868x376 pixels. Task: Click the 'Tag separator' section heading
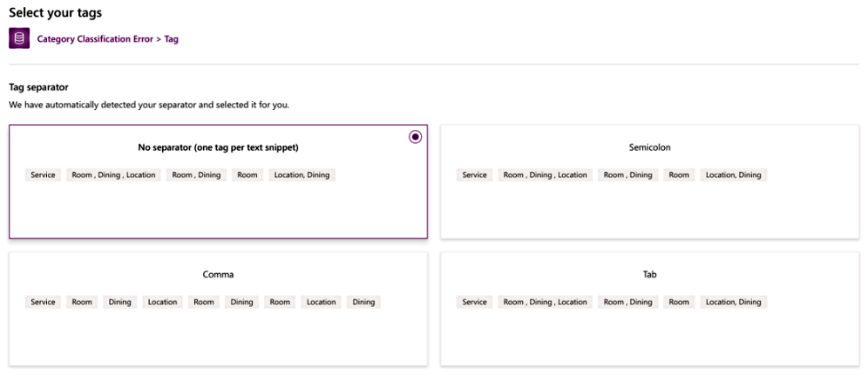coord(38,87)
